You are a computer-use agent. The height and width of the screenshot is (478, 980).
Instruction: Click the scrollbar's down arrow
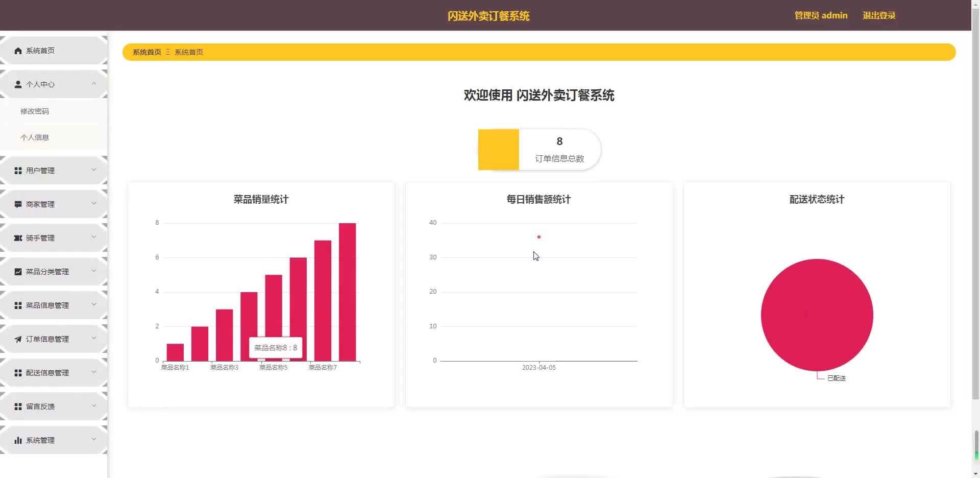(x=976, y=474)
